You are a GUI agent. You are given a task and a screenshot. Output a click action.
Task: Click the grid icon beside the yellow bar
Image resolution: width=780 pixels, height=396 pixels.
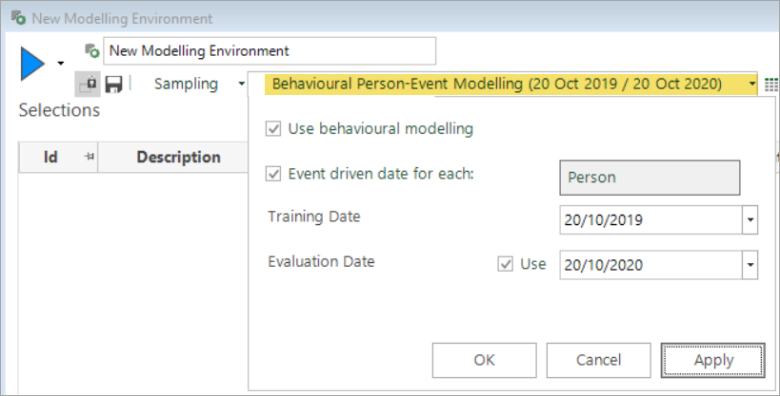771,85
